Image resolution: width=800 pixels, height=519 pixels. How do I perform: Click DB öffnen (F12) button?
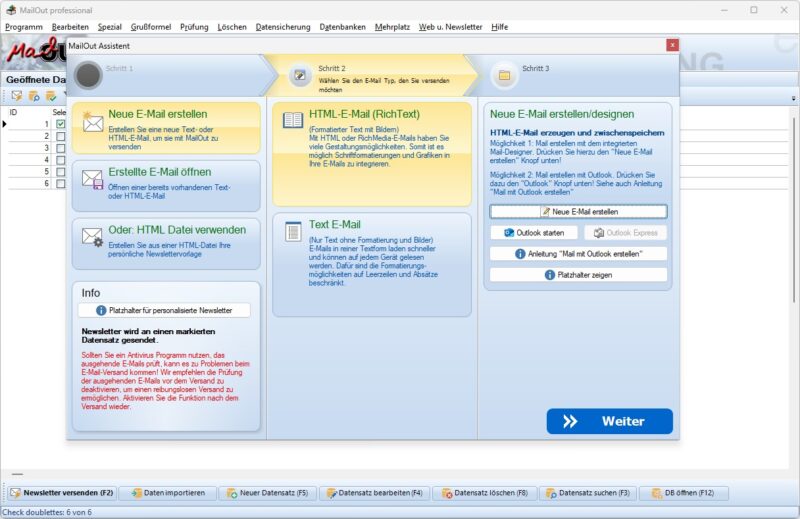point(684,493)
